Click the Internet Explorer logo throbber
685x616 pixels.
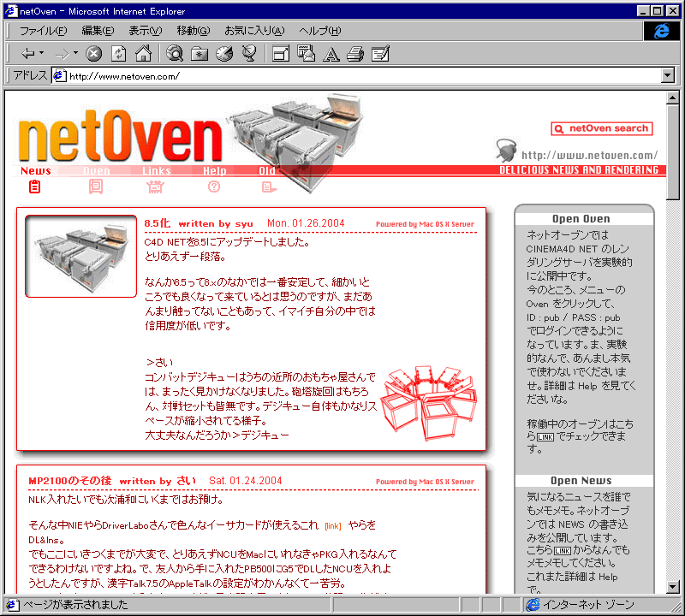point(662,31)
